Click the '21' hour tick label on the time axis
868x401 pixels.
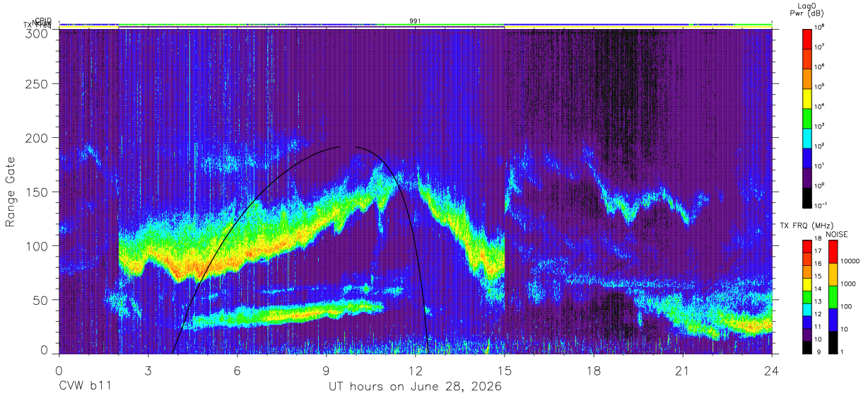point(682,370)
